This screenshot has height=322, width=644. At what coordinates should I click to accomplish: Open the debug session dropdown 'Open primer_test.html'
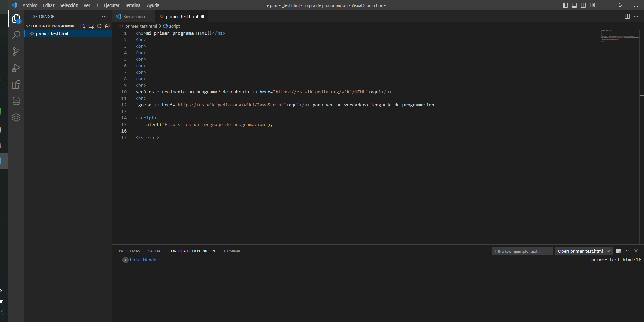584,251
